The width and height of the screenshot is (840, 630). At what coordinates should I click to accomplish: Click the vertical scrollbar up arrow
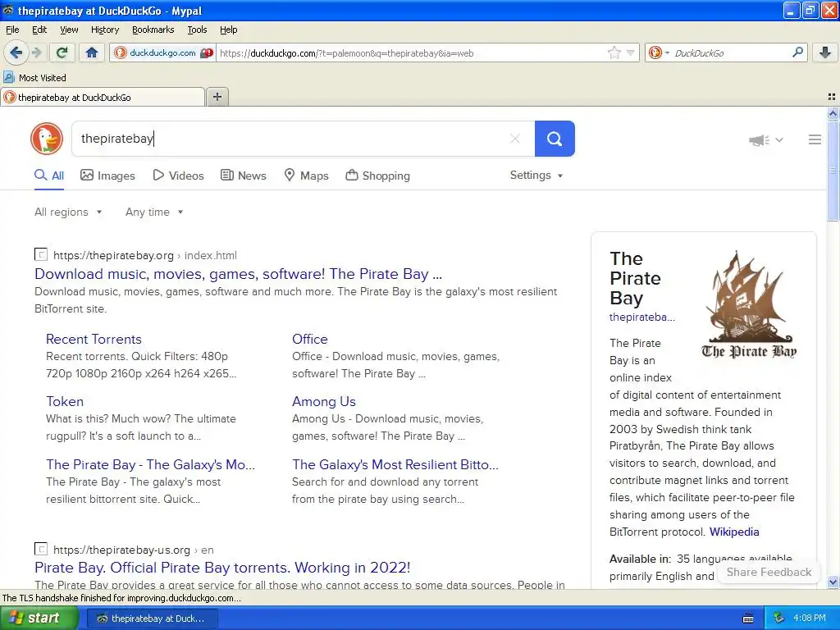coord(833,113)
